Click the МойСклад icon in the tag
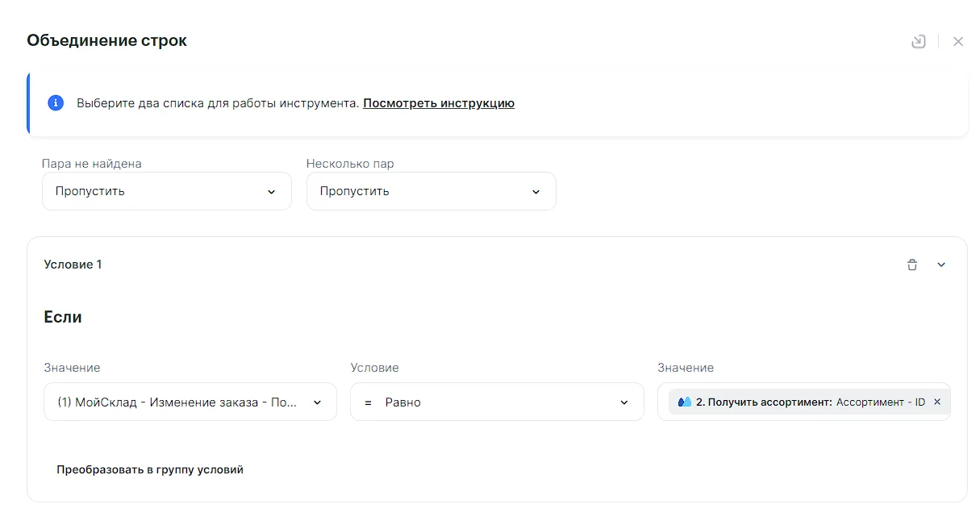980x517 pixels. 685,402
